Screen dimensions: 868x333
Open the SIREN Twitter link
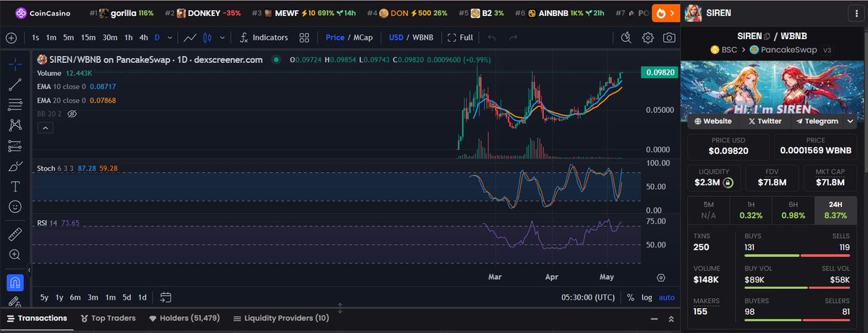[765, 122]
